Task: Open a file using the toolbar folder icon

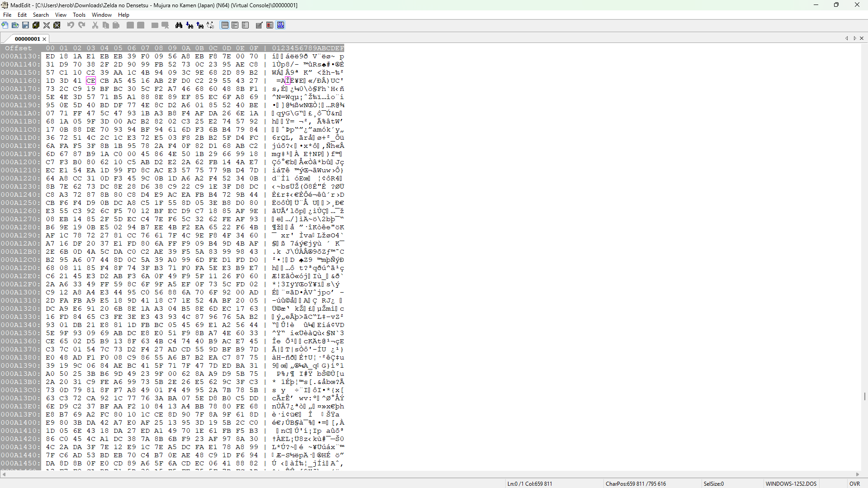Action: (15, 25)
